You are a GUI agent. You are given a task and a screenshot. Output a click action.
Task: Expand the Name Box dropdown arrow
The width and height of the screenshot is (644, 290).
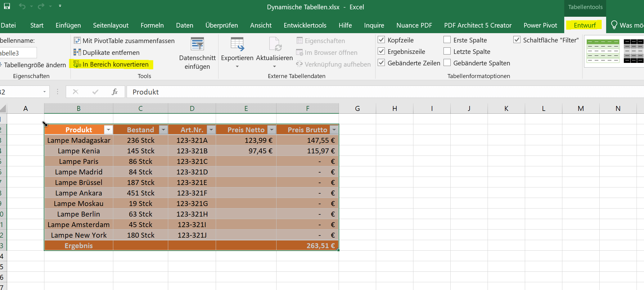click(x=44, y=92)
